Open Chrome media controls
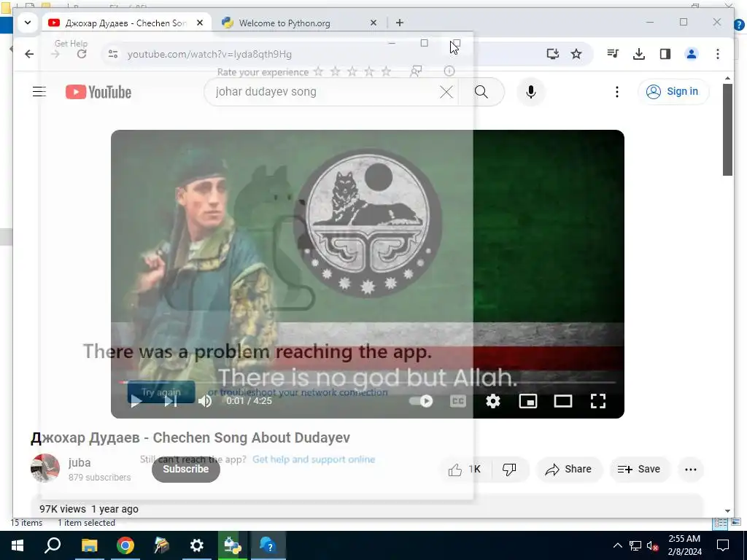 (x=613, y=54)
